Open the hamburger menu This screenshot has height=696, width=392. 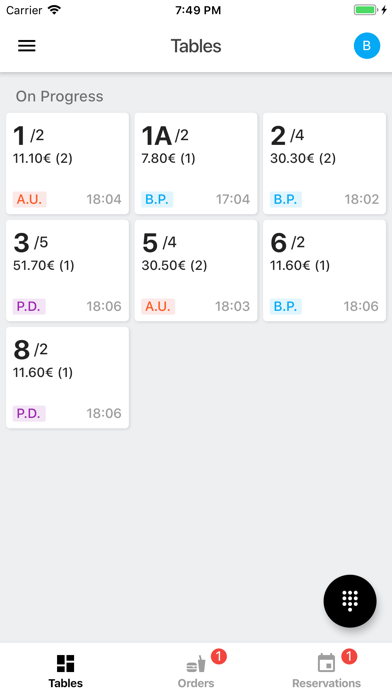point(27,46)
